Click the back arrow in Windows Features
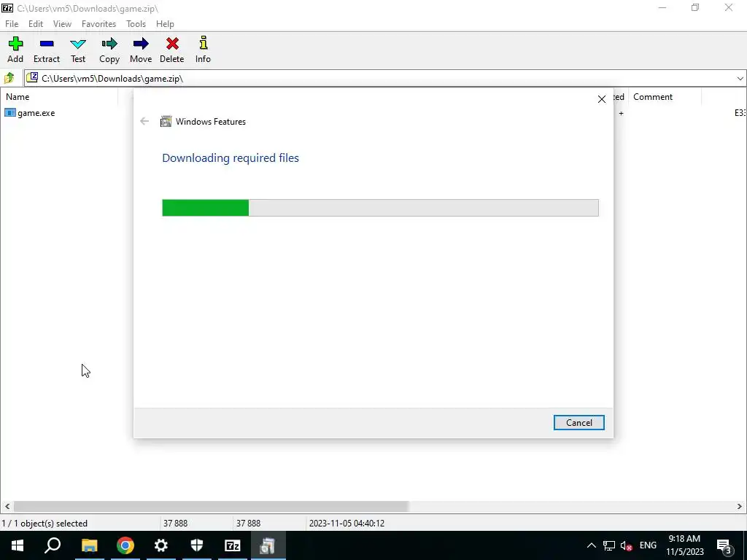Image resolution: width=747 pixels, height=560 pixels. pyautogui.click(x=144, y=122)
